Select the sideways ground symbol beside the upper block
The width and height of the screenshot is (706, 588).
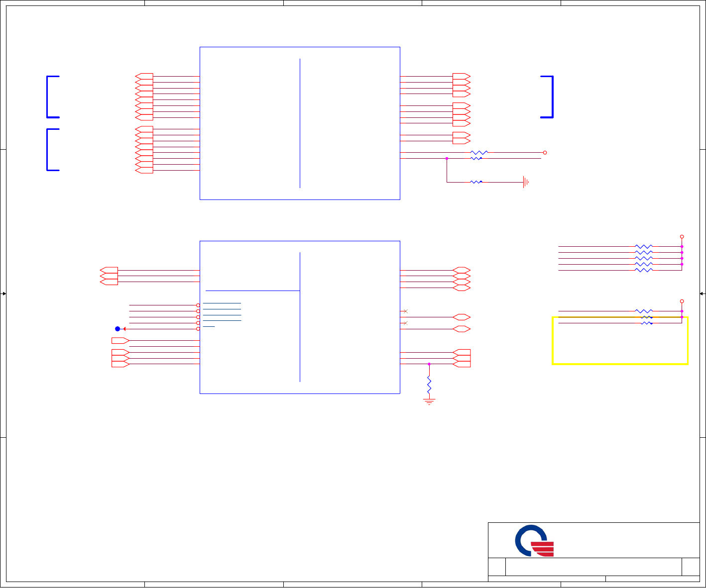point(525,182)
